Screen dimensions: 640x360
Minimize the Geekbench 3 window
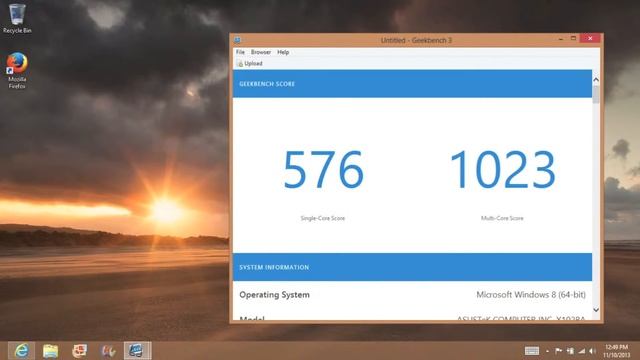point(560,39)
